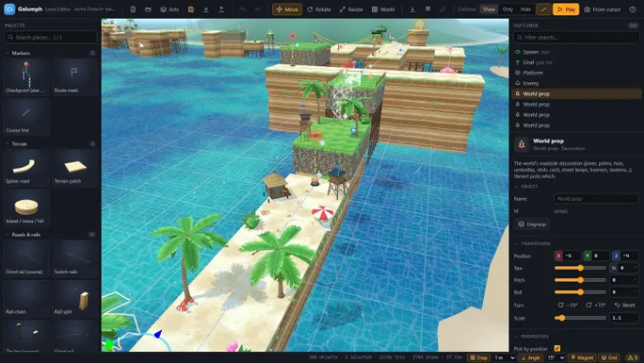Edit the Name field for World prop

click(596, 199)
